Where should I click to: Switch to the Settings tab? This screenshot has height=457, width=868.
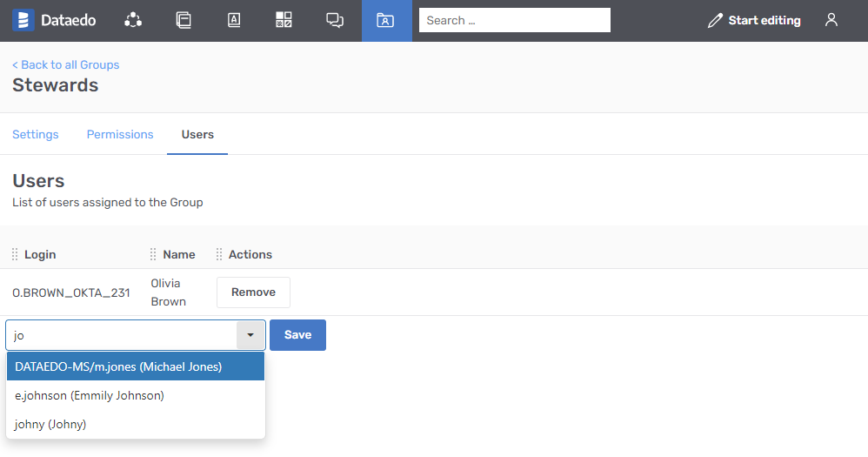(36, 135)
